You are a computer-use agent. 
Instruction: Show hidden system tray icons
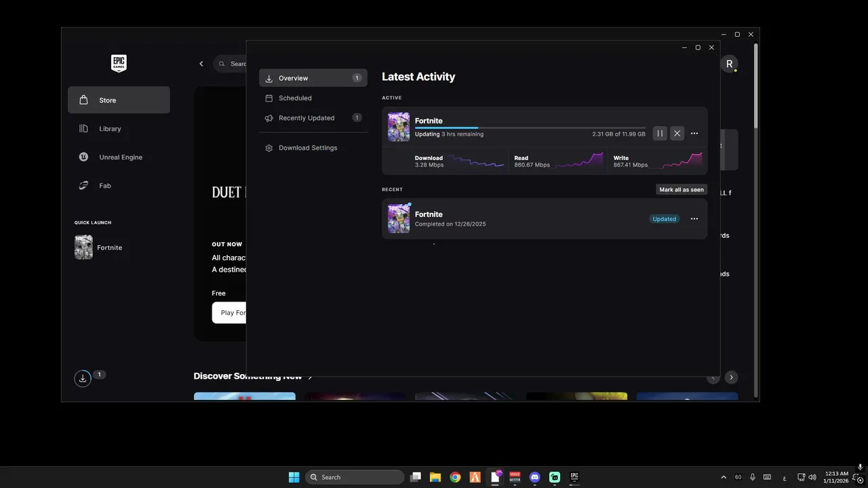point(724,477)
